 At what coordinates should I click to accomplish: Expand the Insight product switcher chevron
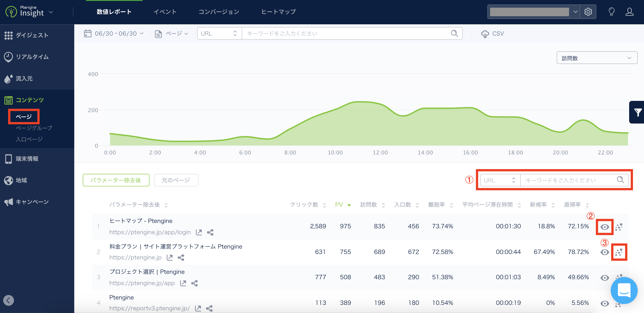coord(51,12)
